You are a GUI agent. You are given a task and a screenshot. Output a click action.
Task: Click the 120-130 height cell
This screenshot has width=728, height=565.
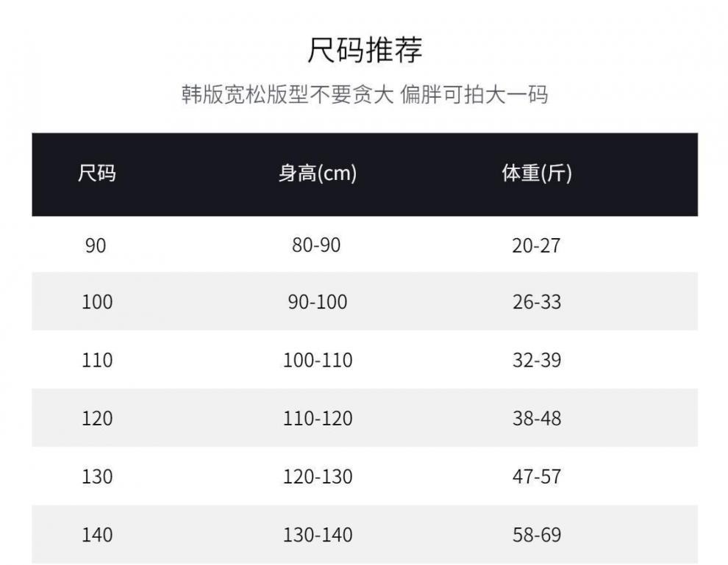(318, 476)
